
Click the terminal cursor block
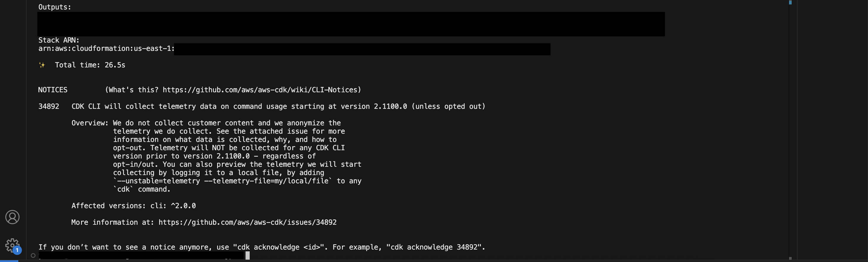[x=248, y=255]
